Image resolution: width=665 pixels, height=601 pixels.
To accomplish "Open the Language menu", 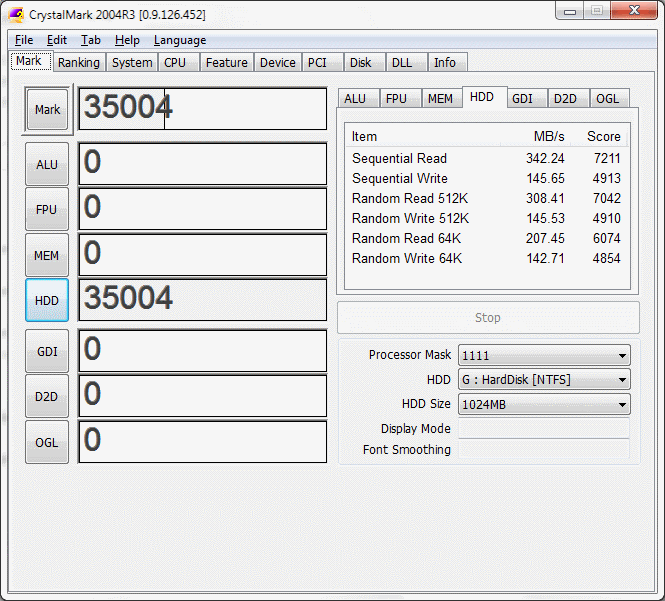I will pyautogui.click(x=180, y=40).
